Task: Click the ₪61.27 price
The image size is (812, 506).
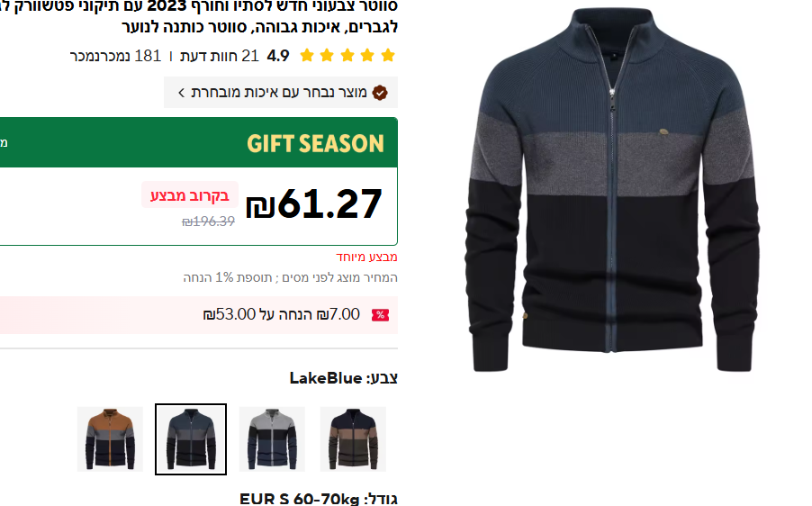Action: (314, 204)
